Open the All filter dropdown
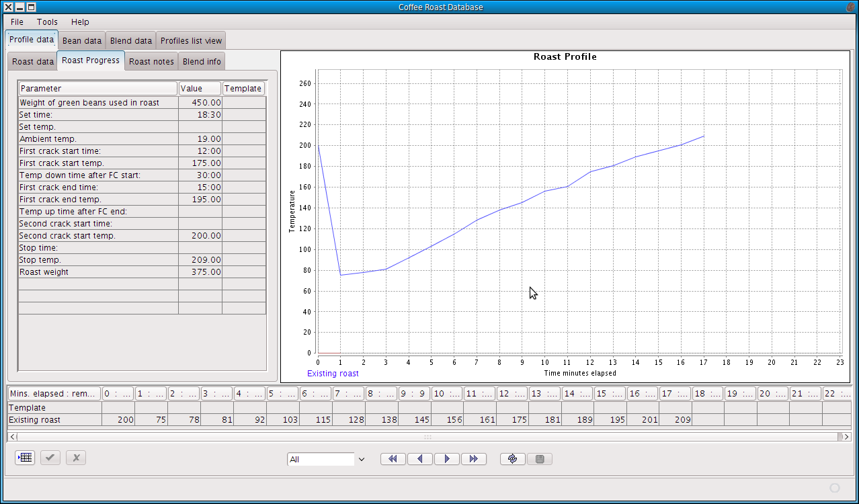The width and height of the screenshot is (859, 504). tap(361, 460)
